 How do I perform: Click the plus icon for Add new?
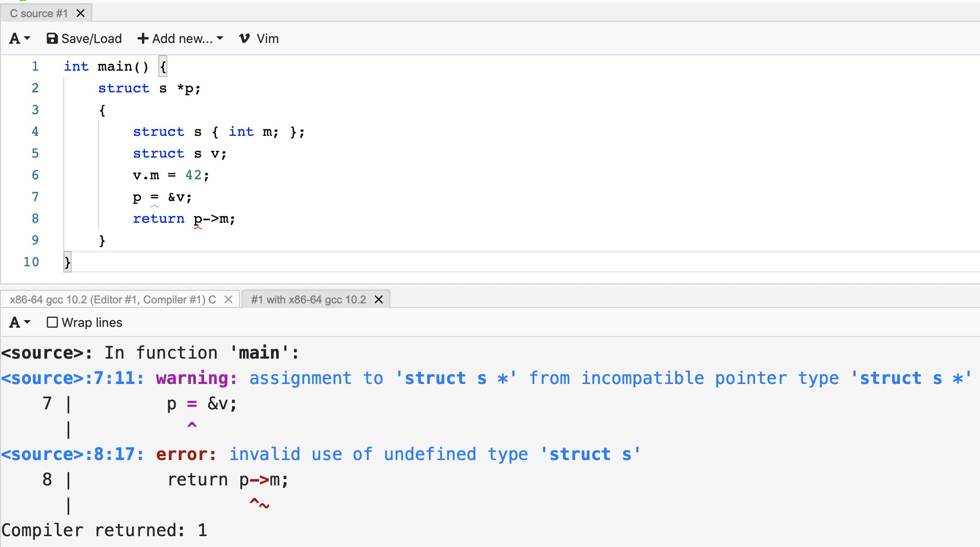click(x=143, y=39)
